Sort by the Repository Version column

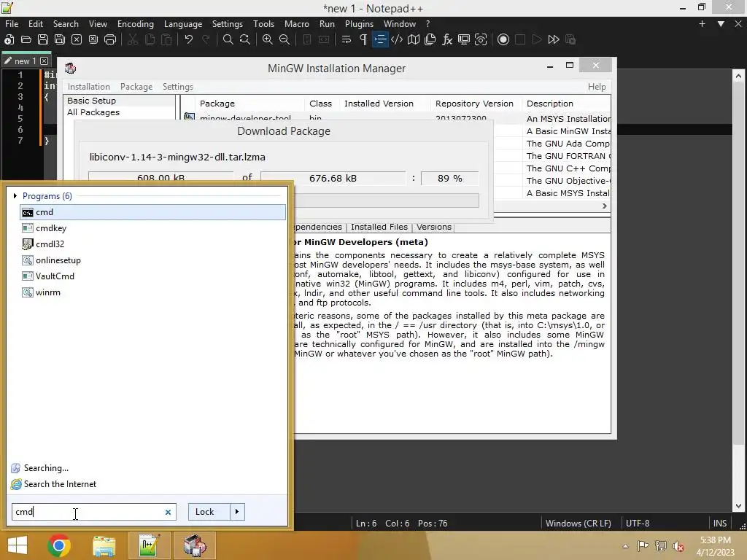474,104
